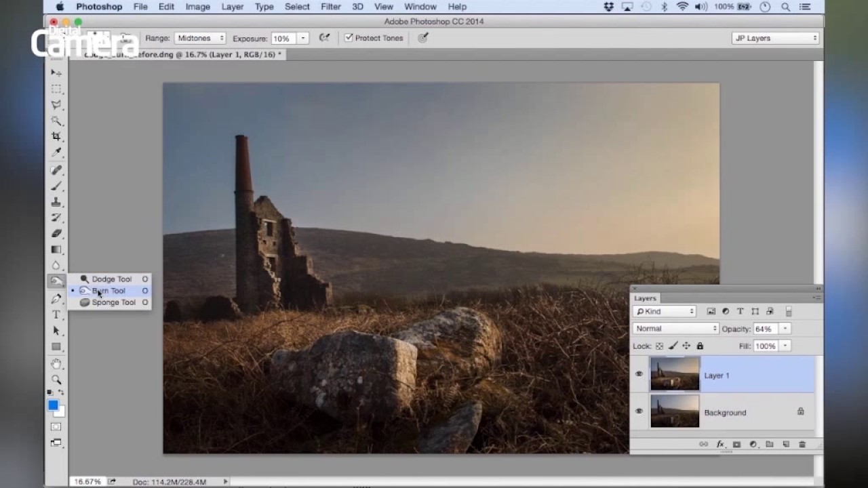868x488 pixels.
Task: Open the Normal blend mode dropdown
Action: [675, 329]
